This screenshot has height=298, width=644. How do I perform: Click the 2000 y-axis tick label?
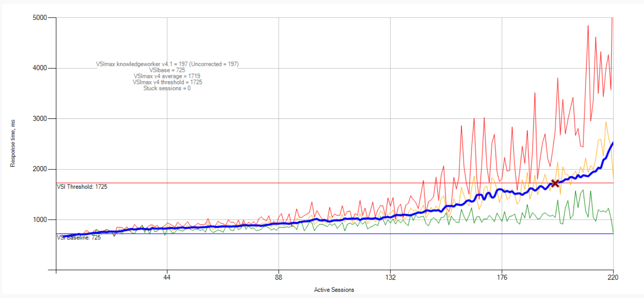tap(40, 170)
